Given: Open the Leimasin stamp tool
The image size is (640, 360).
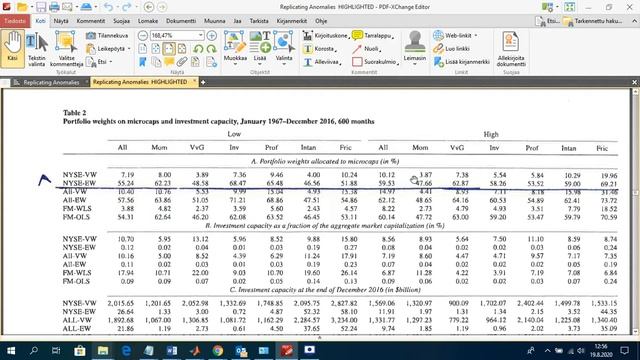Looking at the screenshot, I should pyautogui.click(x=415, y=48).
